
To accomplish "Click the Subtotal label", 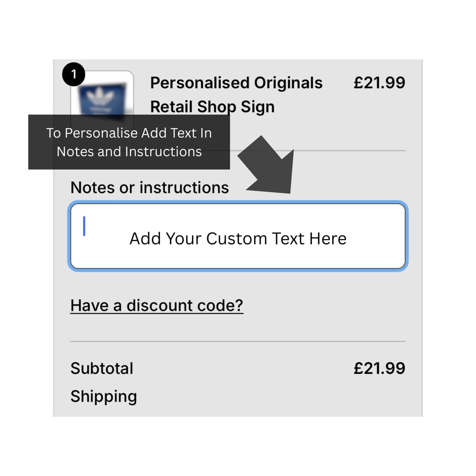I will (102, 368).
